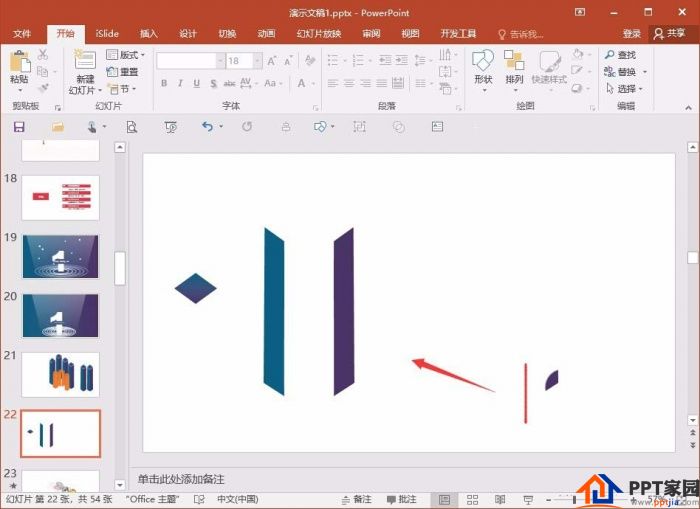Click the notes field below slide
The image size is (700, 509).
click(x=400, y=480)
